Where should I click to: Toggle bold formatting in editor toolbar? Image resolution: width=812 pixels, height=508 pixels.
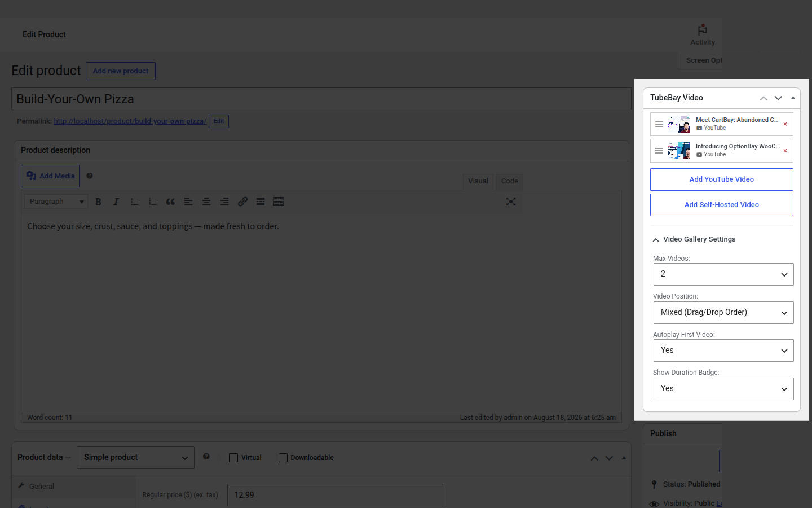click(98, 202)
